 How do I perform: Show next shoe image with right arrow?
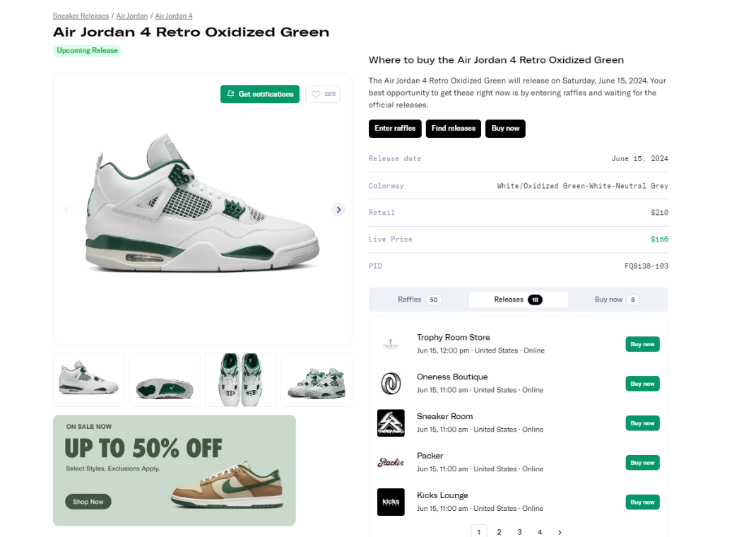pyautogui.click(x=338, y=209)
